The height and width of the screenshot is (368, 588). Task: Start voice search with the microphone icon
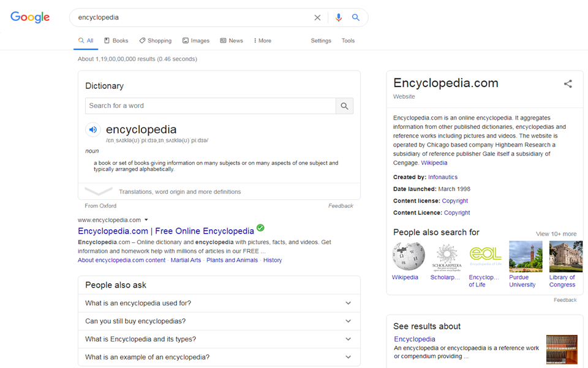pyautogui.click(x=339, y=18)
